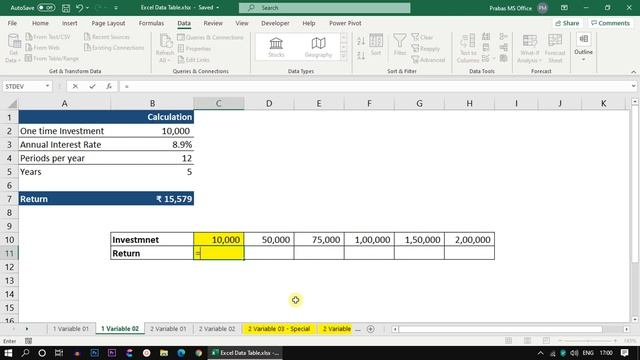Confirm formula entry with checkmark icon
The width and height of the screenshot is (640, 360).
pyautogui.click(x=92, y=86)
